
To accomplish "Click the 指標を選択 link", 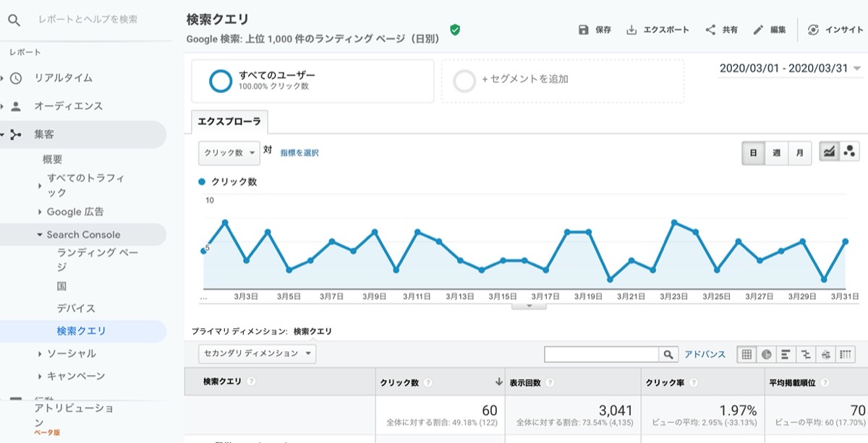I will 299,152.
